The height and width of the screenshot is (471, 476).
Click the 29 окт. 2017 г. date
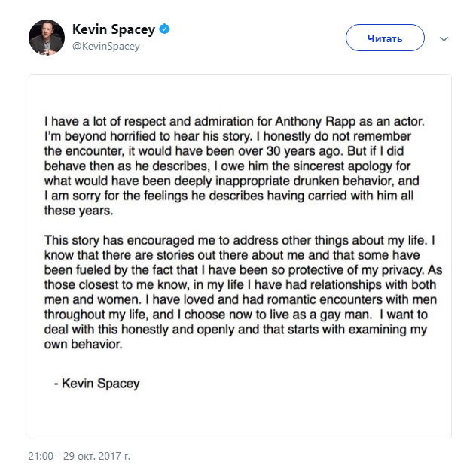coord(96,456)
